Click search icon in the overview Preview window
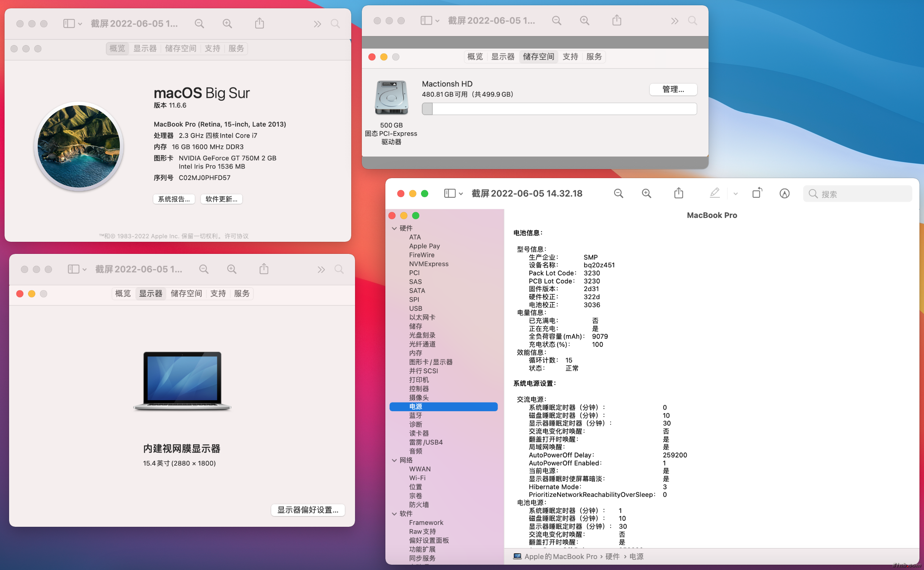924x570 pixels. click(x=335, y=24)
